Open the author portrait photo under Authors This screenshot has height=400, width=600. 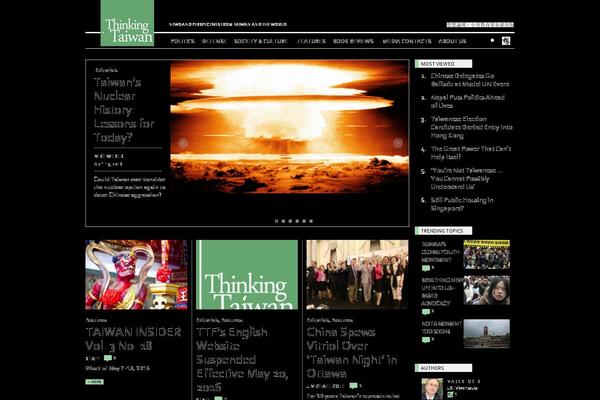pos(432,389)
